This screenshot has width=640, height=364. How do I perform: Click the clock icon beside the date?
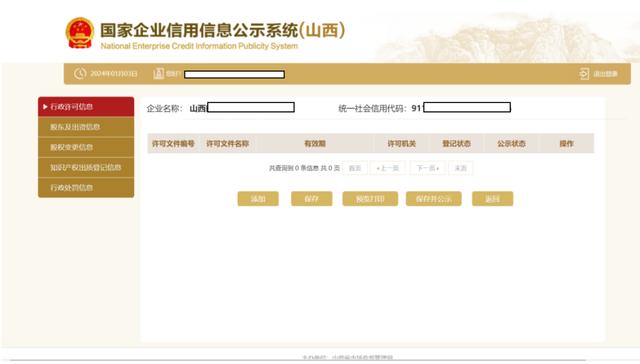80,73
